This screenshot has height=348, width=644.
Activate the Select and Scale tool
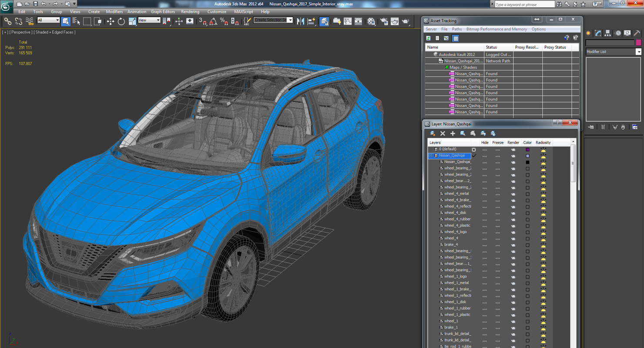[x=132, y=21]
